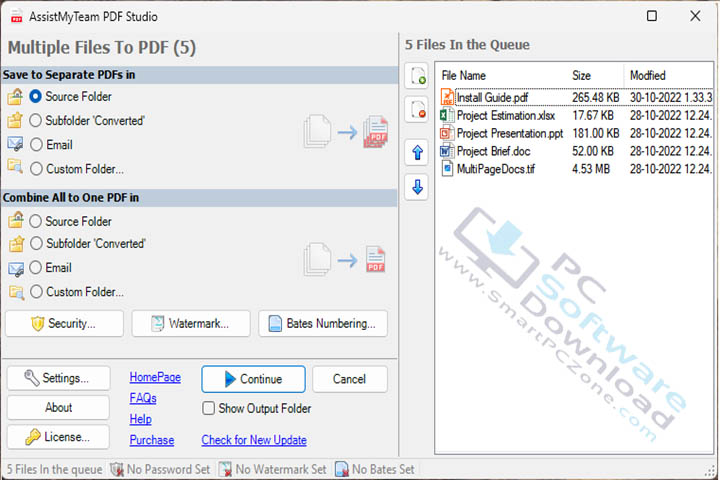Close the PDF Studio window
The height and width of the screenshot is (480, 720).
(695, 16)
